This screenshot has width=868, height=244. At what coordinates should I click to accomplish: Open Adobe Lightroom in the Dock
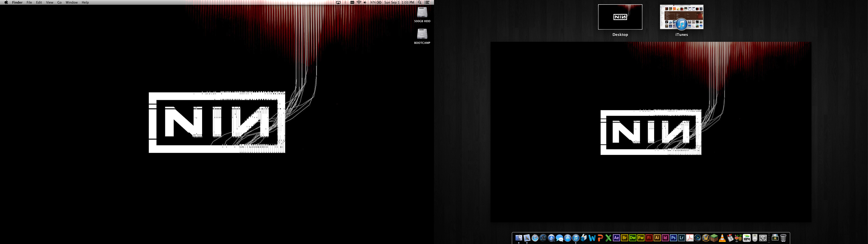682,238
